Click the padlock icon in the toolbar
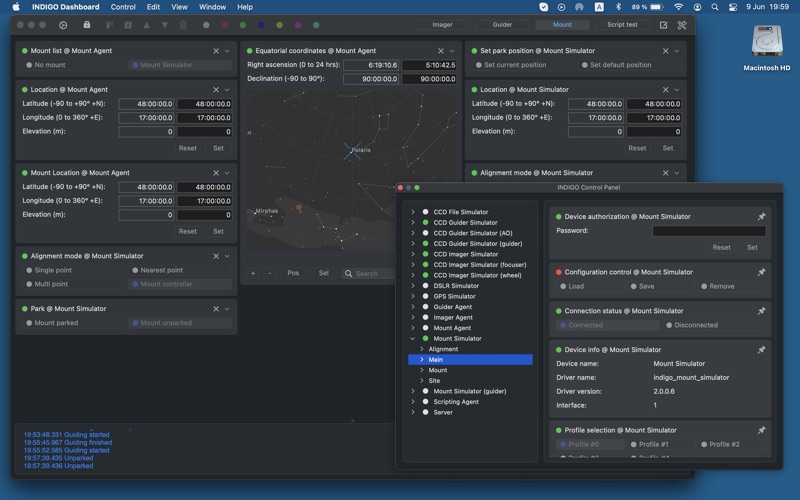The width and height of the screenshot is (800, 500). click(x=87, y=24)
